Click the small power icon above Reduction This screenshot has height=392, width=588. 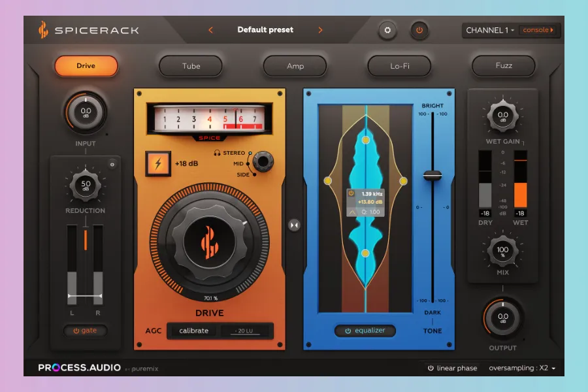point(112,165)
